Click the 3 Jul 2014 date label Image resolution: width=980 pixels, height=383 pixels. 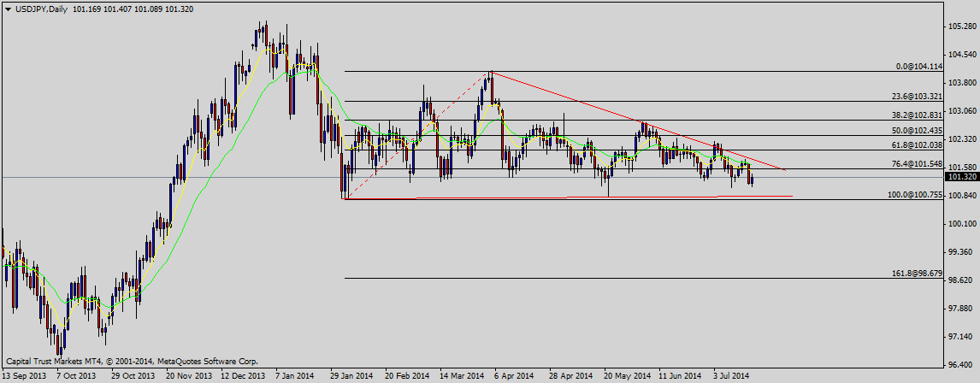pyautogui.click(x=730, y=375)
